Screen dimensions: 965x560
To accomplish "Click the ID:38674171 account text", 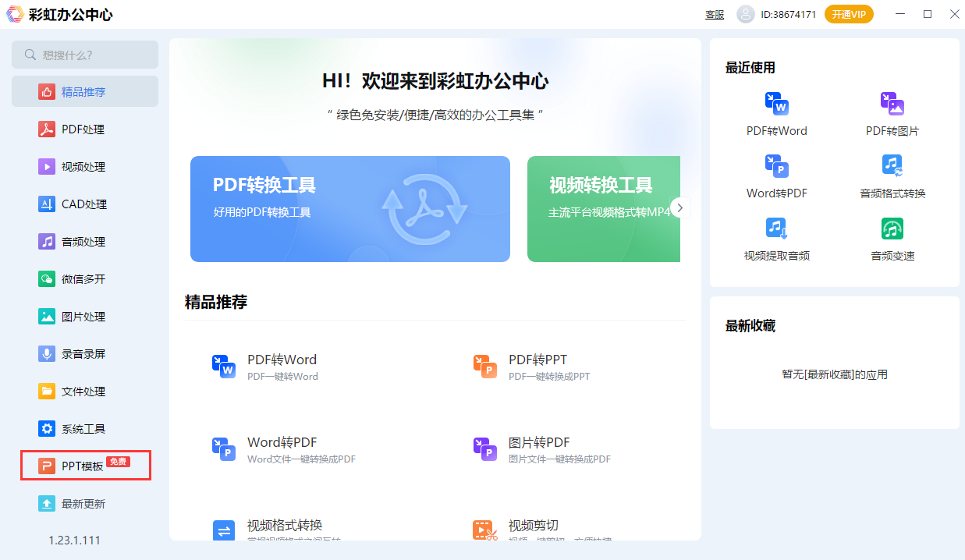I will (x=789, y=14).
